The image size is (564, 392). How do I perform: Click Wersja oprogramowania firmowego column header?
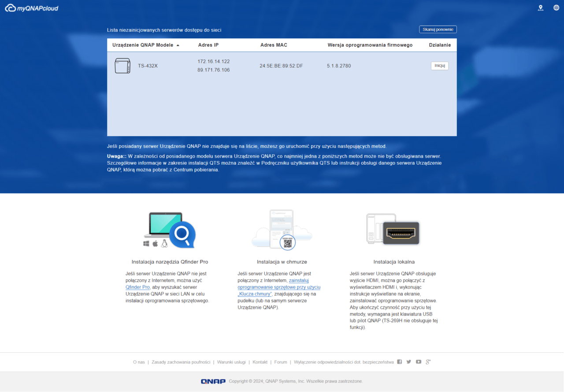[x=370, y=45]
